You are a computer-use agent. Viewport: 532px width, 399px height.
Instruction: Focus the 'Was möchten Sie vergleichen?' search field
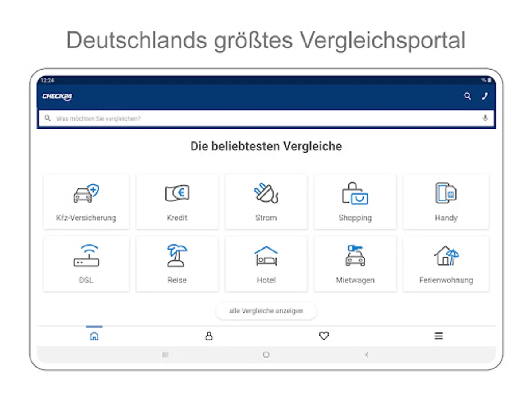(266, 118)
